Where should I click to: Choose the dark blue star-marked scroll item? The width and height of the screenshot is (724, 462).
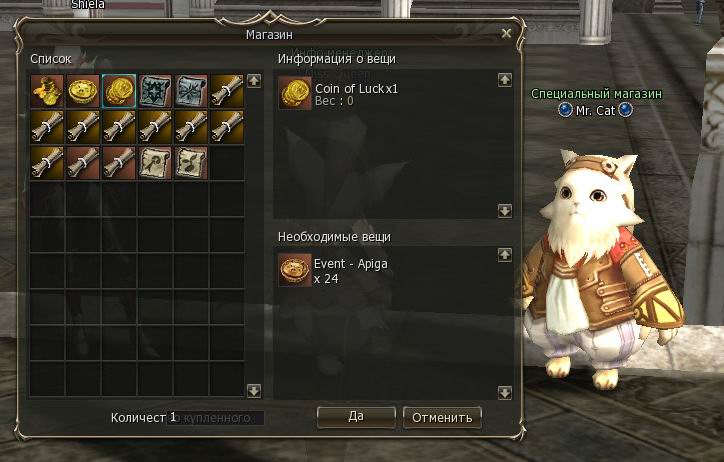click(155, 91)
